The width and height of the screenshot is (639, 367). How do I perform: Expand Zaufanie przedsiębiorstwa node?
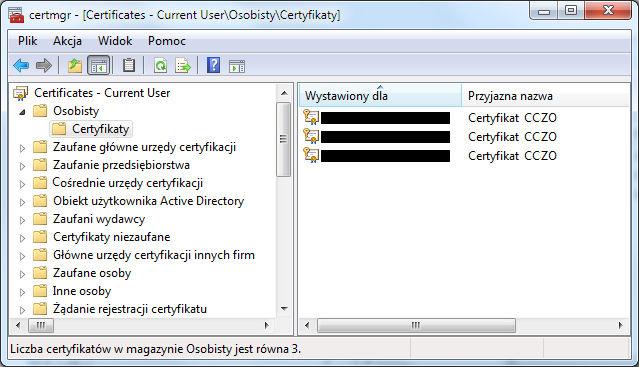click(x=22, y=166)
